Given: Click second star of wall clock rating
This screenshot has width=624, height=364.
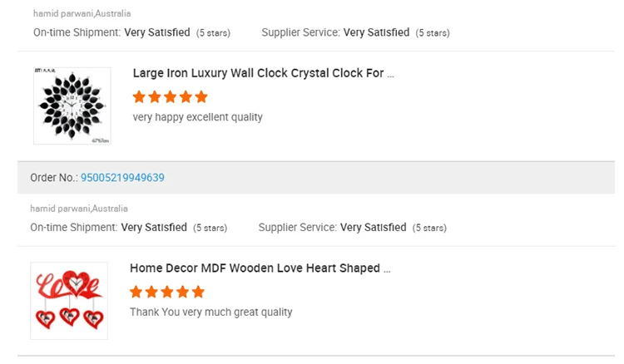Looking at the screenshot, I should (155, 97).
